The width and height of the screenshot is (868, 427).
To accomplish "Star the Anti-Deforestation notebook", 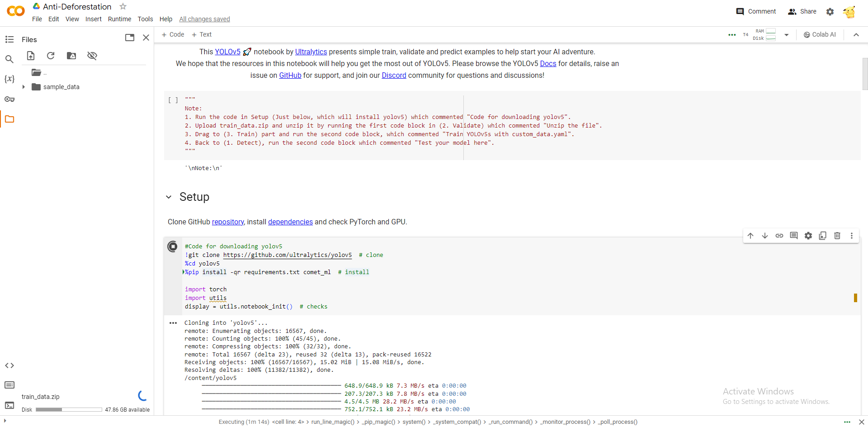I will (x=123, y=6).
